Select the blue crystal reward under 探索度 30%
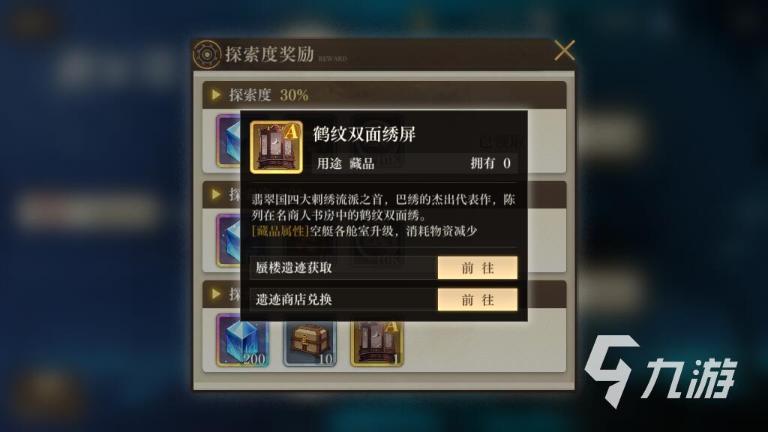This screenshot has height=432, width=768. 228,141
